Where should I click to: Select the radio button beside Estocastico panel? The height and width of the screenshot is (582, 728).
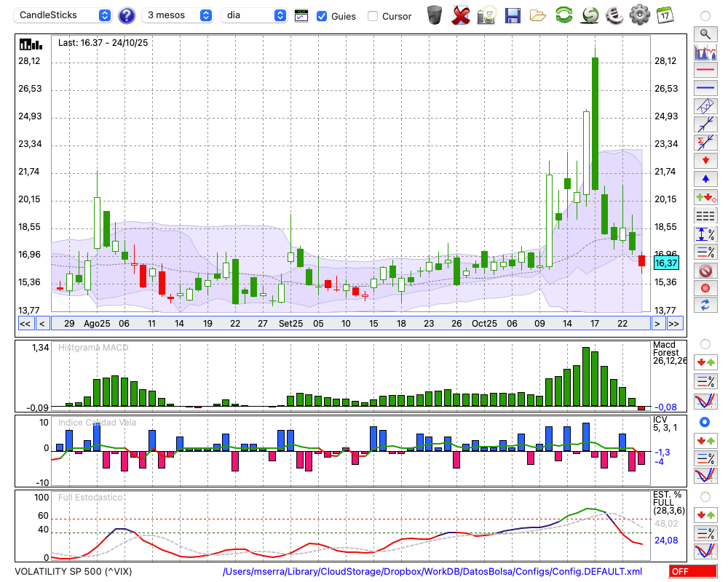click(x=705, y=496)
